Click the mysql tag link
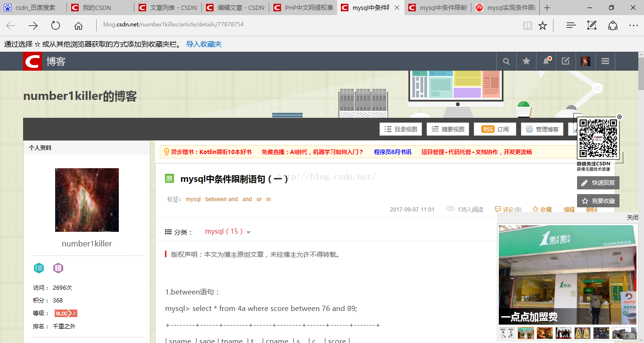This screenshot has width=644, height=343. pyautogui.click(x=193, y=199)
